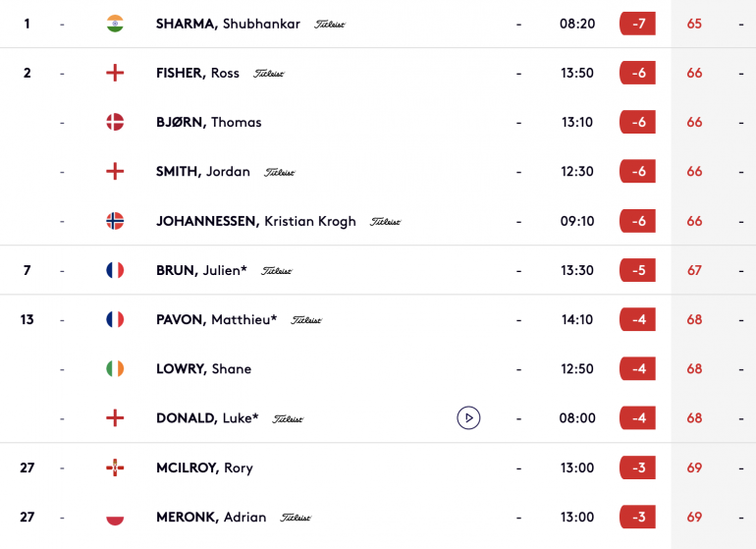Image resolution: width=756 pixels, height=549 pixels.
Task: Click the Ireland flag next to Lowry
Action: click(115, 368)
